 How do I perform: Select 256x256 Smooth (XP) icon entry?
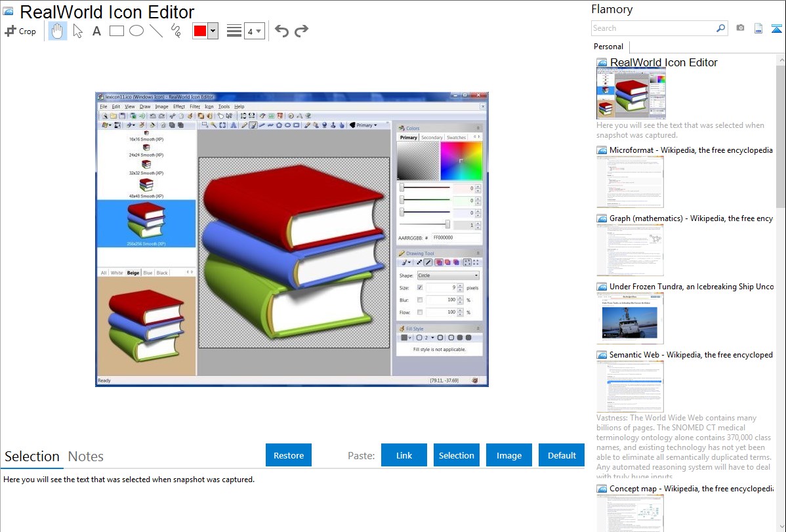146,224
